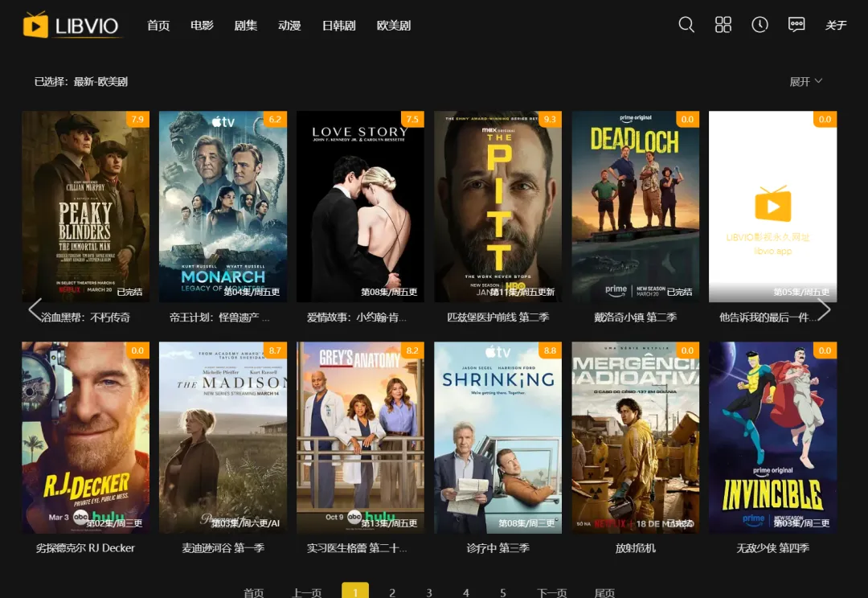Open the Emergência Radioativa poster

[x=636, y=437]
